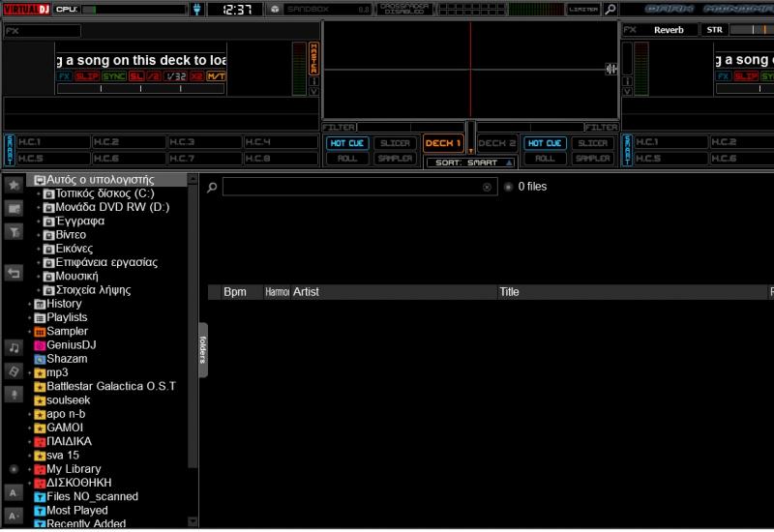The height and width of the screenshot is (532, 774).
Task: Select the Shazam folder
Action: 61,359
